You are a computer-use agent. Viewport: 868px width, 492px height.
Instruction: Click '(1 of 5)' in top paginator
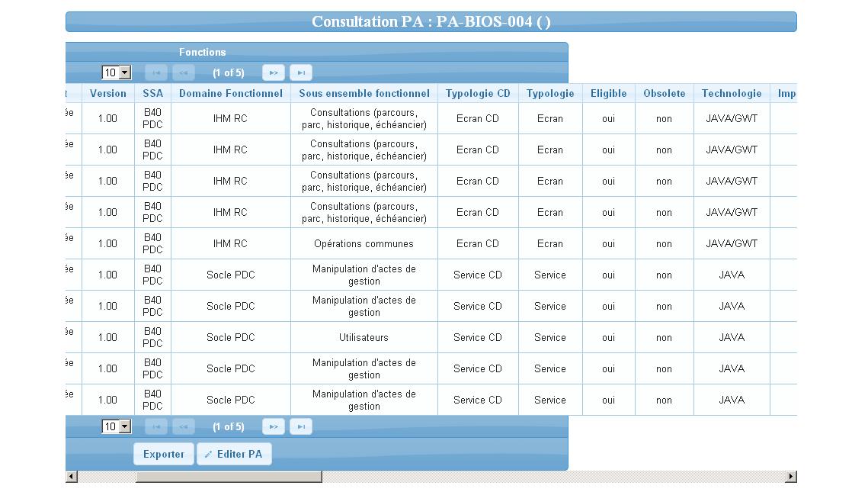point(229,72)
